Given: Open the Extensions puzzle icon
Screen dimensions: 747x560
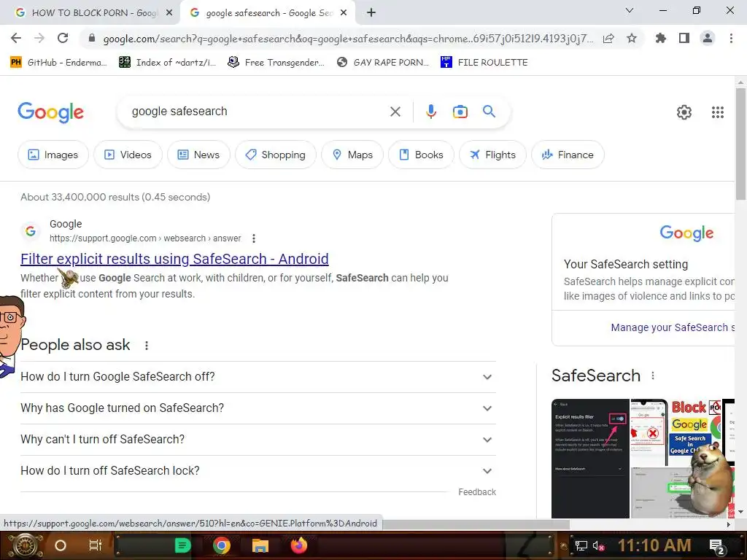Looking at the screenshot, I should point(660,38).
